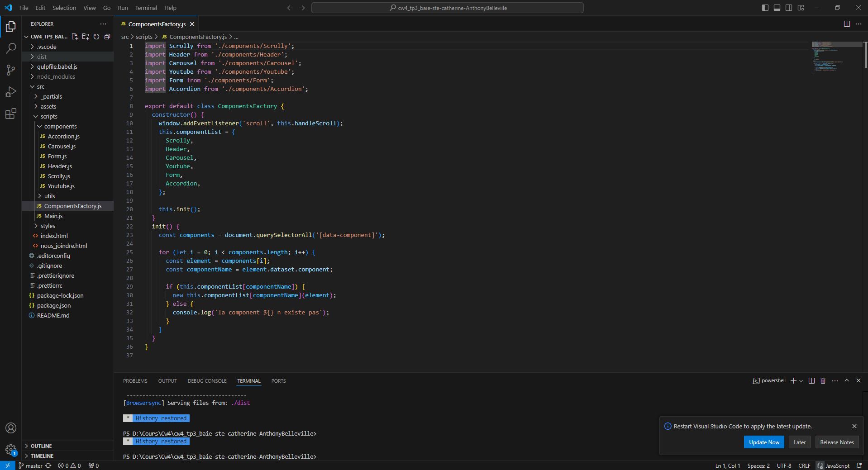This screenshot has width=868, height=470.
Task: Open terminal panel more actions
Action: coord(835,381)
